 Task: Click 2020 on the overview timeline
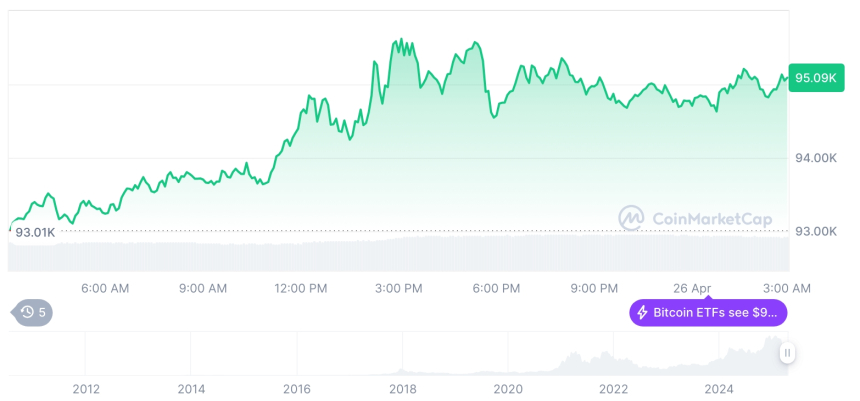508,389
